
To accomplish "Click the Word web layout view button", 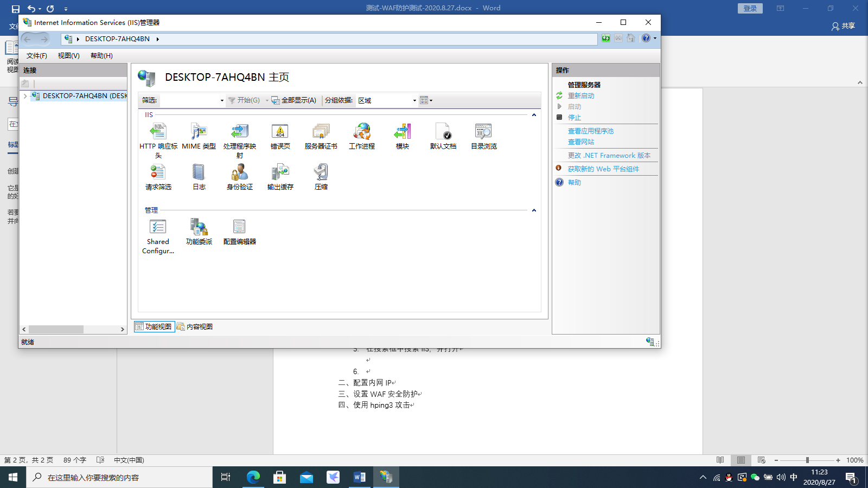I will [761, 460].
